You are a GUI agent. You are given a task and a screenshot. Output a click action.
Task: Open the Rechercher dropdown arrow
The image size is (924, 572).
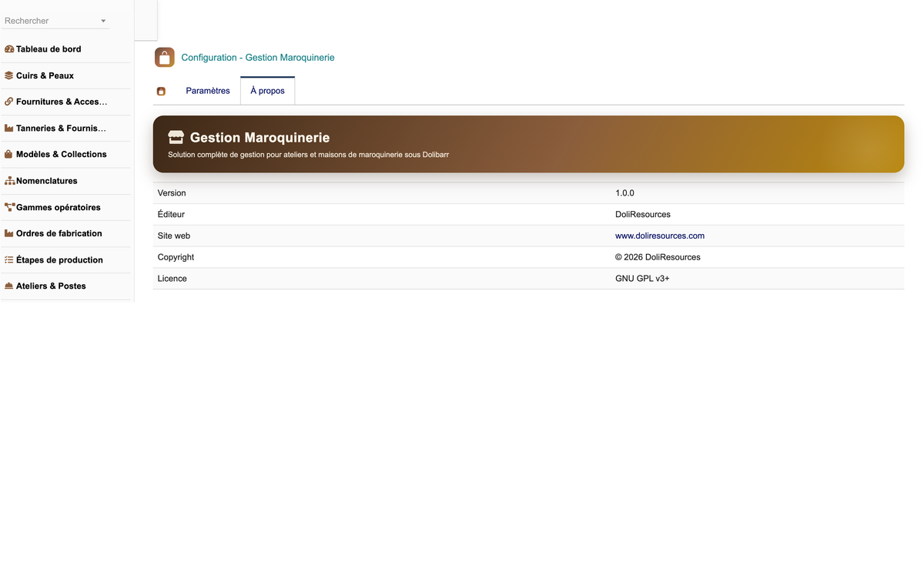coord(104,21)
